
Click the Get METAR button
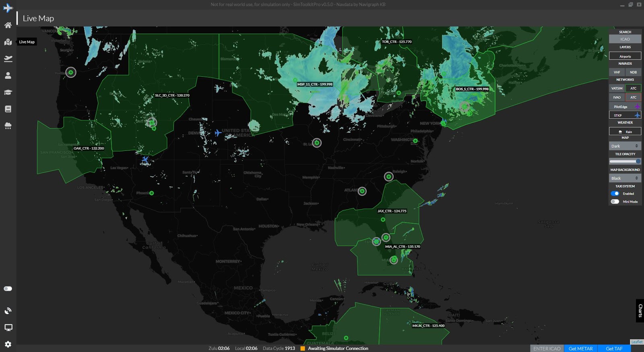pos(580,348)
